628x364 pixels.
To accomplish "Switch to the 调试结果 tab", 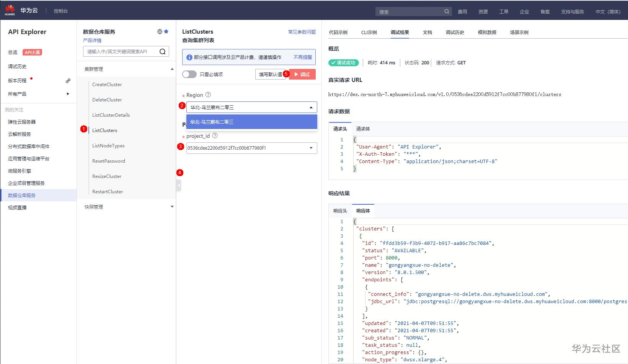I will tap(400, 33).
